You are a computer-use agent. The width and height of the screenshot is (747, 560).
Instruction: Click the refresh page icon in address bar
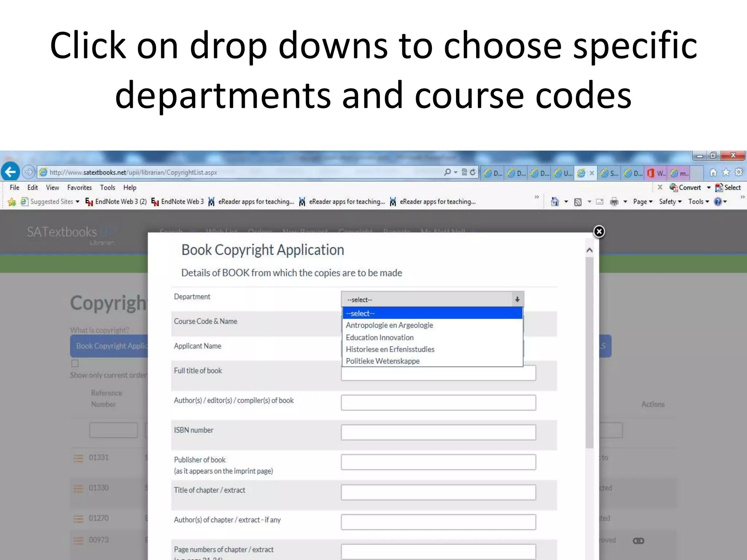click(x=473, y=172)
